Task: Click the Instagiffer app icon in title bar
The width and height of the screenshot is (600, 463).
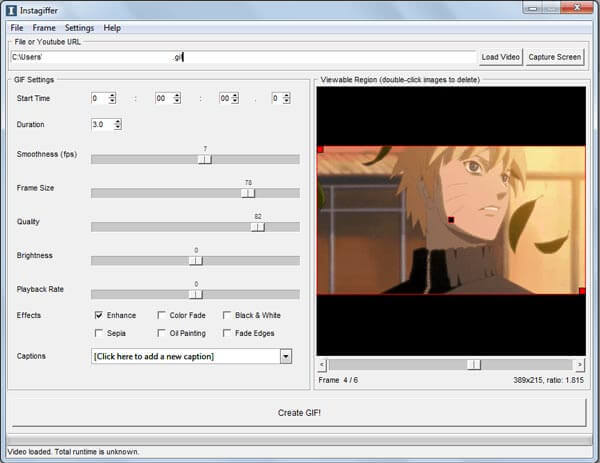Action: click(x=11, y=10)
